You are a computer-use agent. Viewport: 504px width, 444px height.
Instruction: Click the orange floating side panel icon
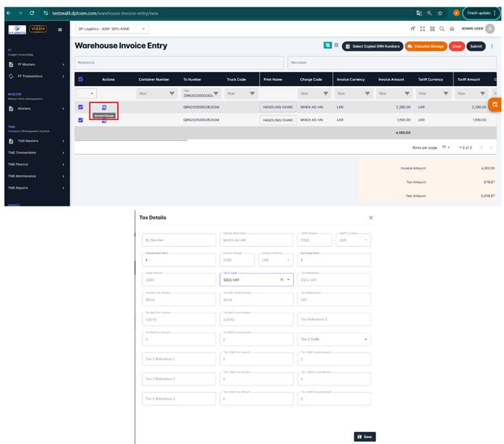(x=495, y=104)
